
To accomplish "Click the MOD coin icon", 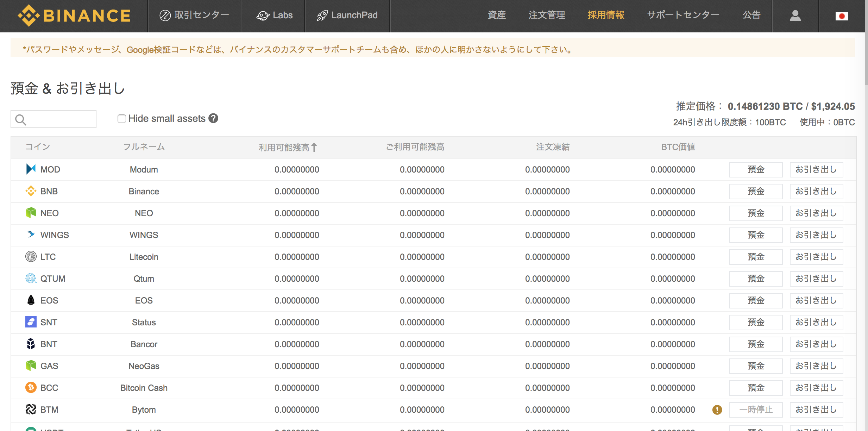I will point(31,169).
